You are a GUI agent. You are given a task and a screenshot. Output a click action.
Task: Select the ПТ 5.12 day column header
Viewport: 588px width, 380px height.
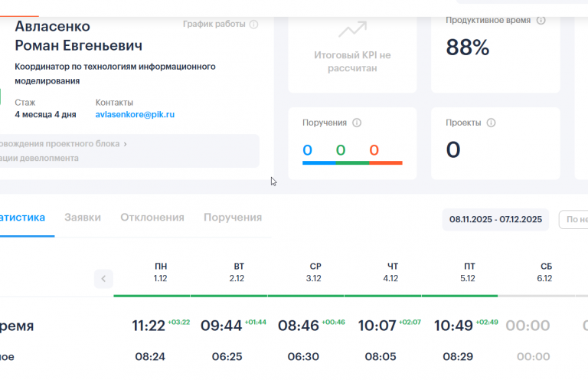[468, 272]
